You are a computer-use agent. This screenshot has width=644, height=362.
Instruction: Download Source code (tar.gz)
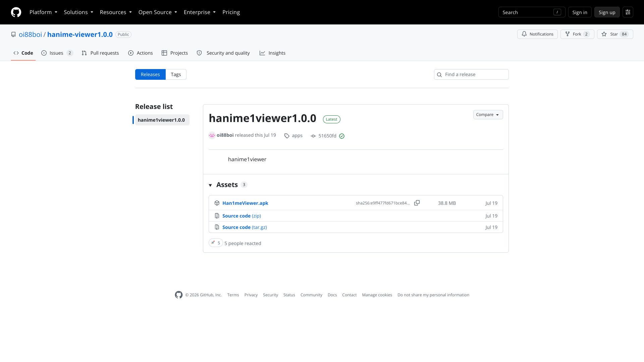(x=245, y=227)
